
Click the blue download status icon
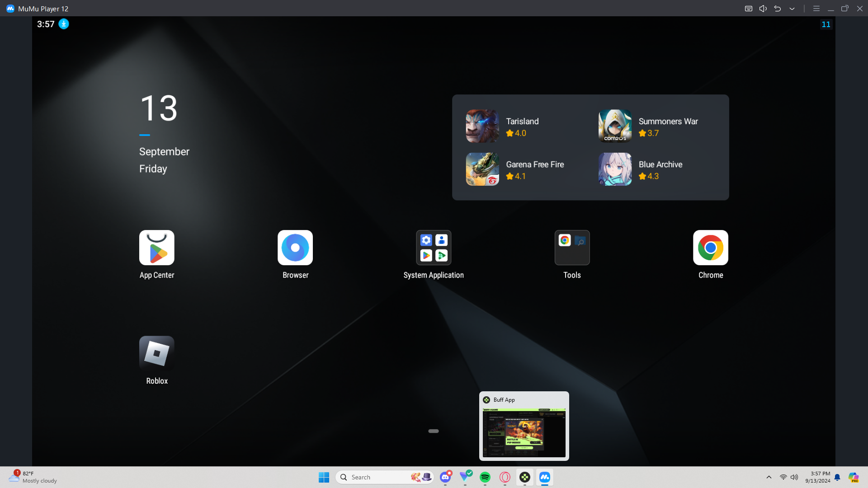click(64, 24)
